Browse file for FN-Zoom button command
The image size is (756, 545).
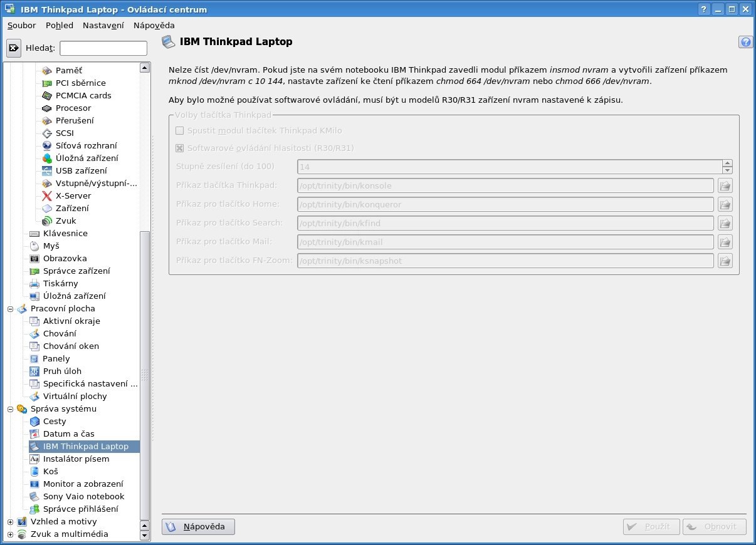725,261
